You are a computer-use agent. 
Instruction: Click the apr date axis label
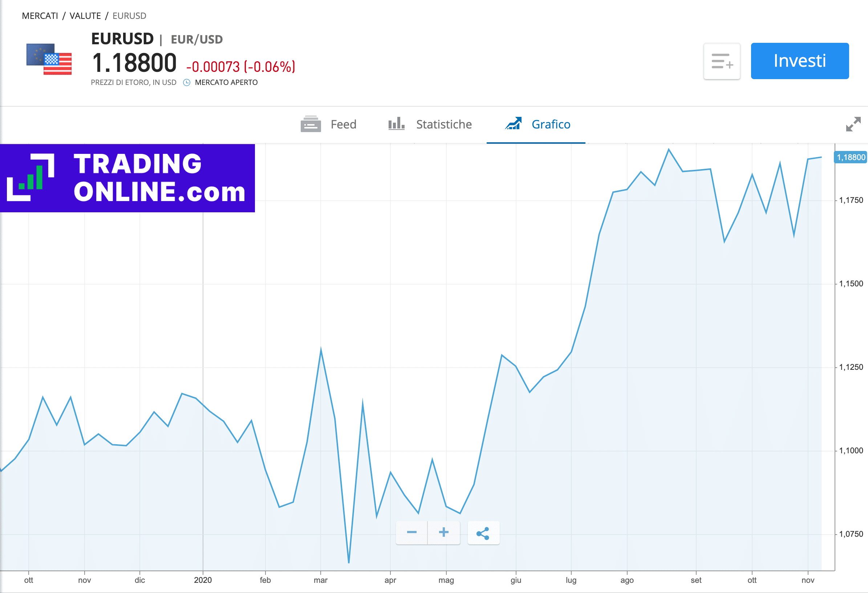(x=390, y=581)
